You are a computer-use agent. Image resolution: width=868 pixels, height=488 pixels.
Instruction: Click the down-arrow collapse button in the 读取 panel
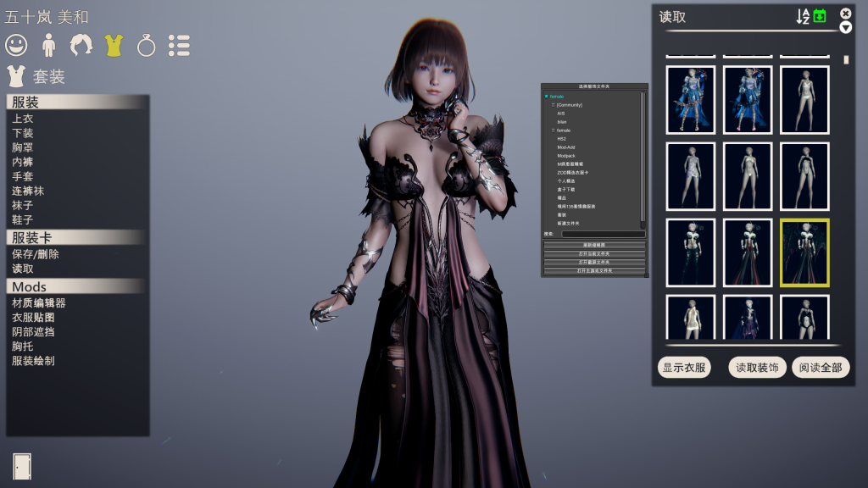(845, 28)
